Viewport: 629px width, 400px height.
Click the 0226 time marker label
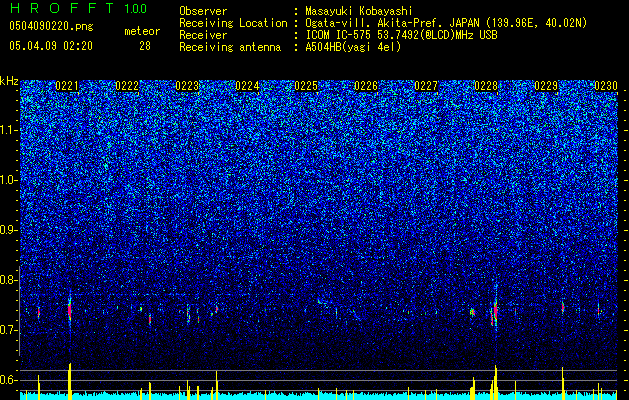point(366,86)
